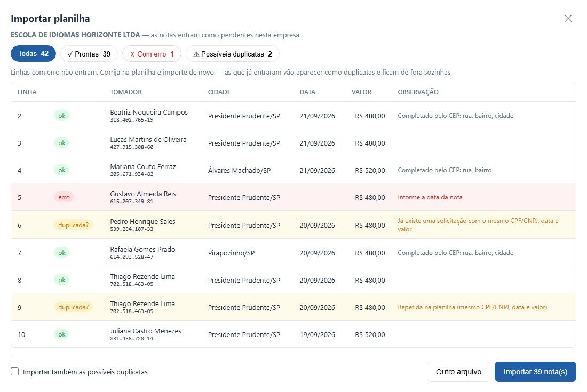Click date 20/09/2026 for Pedro Henrique Sales
Image resolution: width=587 pixels, height=392 pixels.
click(x=317, y=226)
